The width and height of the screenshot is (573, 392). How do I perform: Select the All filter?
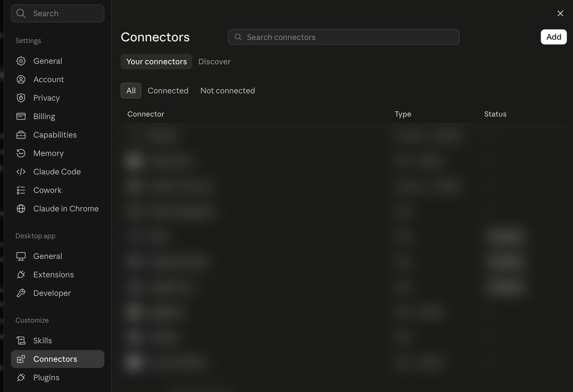(131, 90)
